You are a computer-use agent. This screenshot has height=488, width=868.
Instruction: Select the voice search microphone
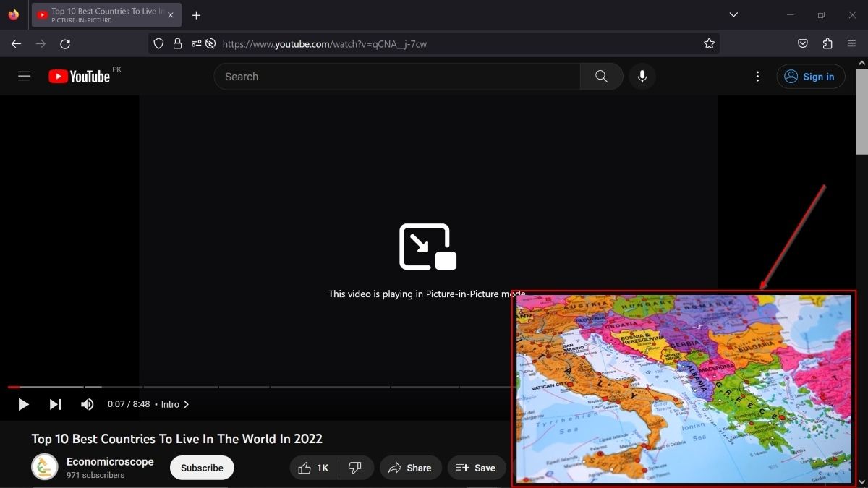coord(642,76)
